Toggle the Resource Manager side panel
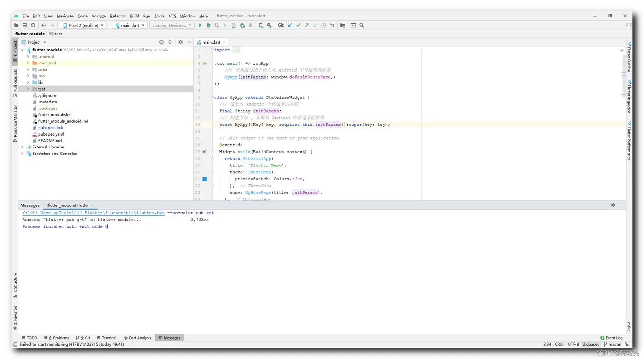 point(15,124)
